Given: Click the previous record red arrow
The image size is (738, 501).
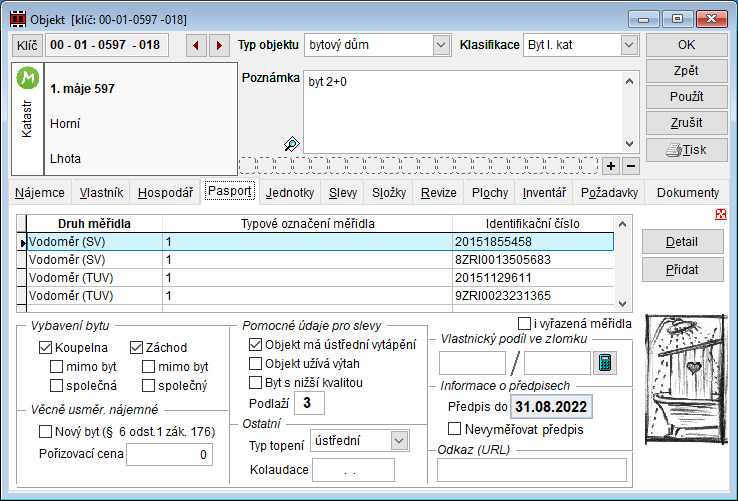Looking at the screenshot, I should (196, 45).
